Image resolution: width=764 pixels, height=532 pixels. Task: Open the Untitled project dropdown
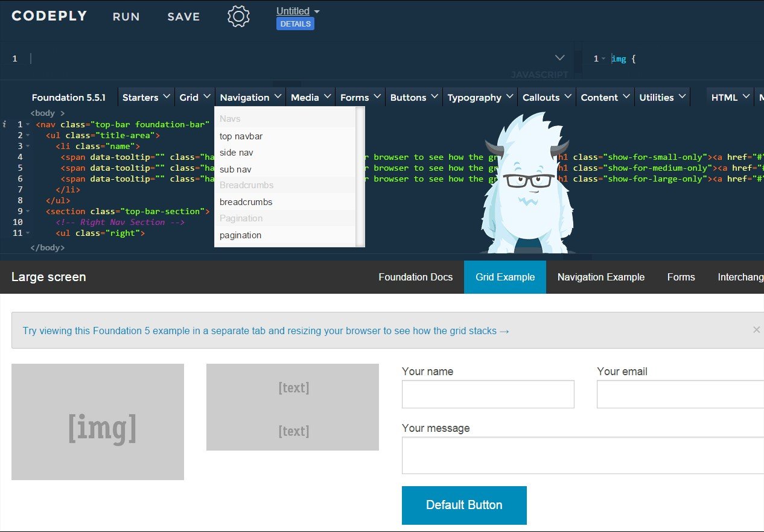tap(298, 11)
